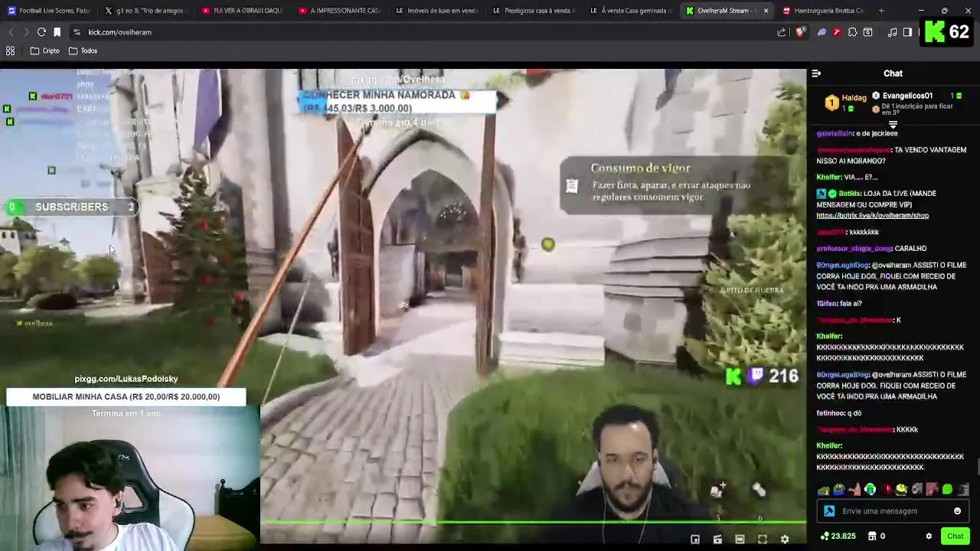Image resolution: width=980 pixels, height=551 pixels.
Task: Switch to g1 no X tab
Action: 146,11
